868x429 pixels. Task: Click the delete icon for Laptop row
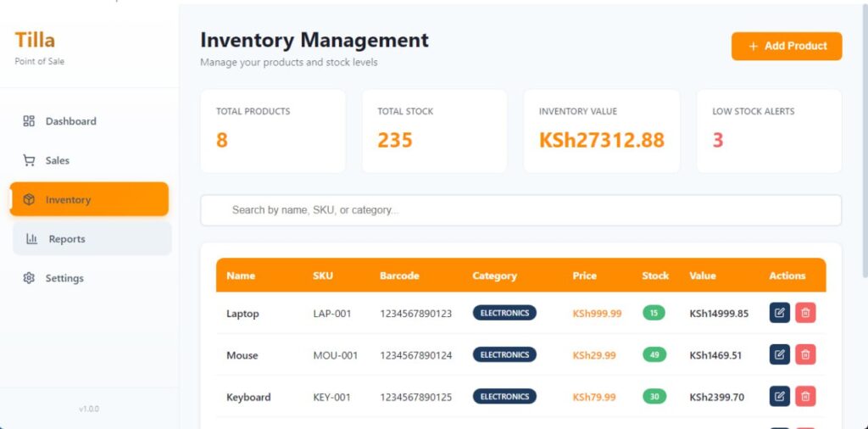pyautogui.click(x=805, y=313)
